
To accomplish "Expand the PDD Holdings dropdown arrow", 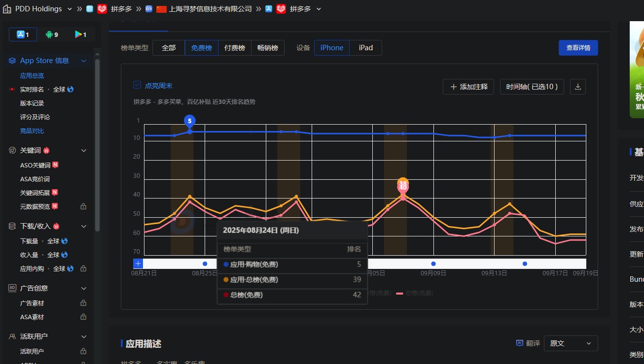I will pyautogui.click(x=70, y=9).
